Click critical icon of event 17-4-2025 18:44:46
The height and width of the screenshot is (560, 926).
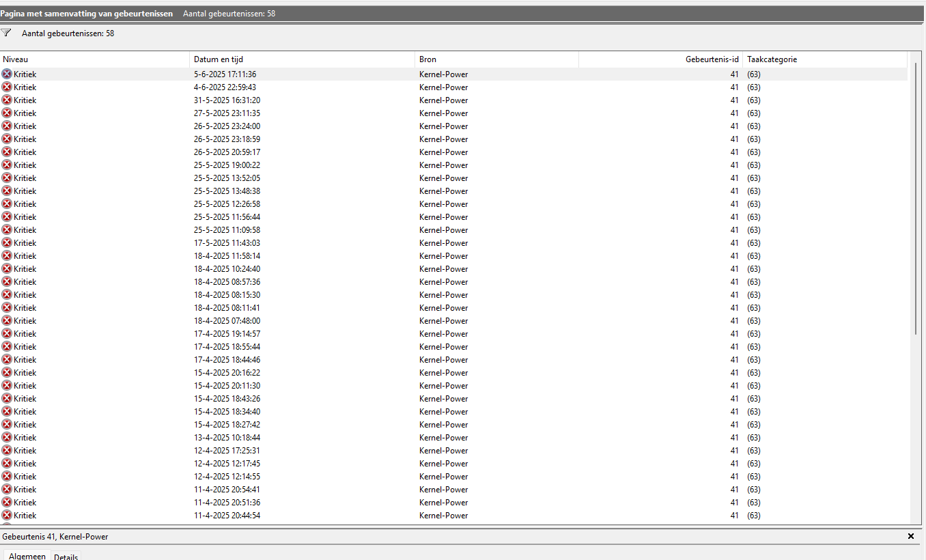pyautogui.click(x=7, y=359)
